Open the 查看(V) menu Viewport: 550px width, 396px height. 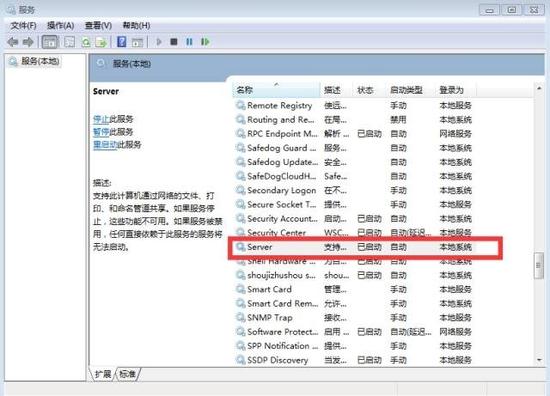coord(99,26)
